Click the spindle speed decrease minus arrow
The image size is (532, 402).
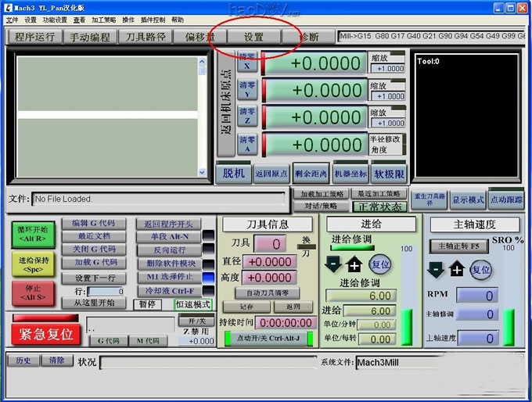(436, 270)
